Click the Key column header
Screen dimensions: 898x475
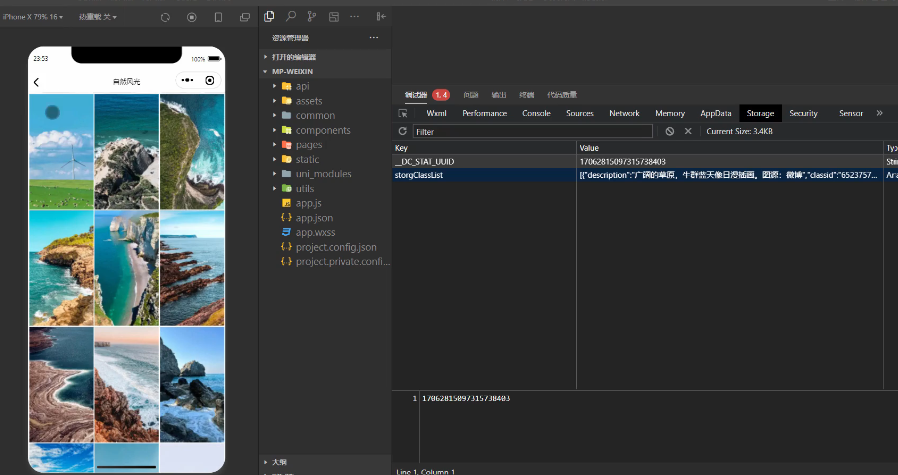[x=484, y=148]
